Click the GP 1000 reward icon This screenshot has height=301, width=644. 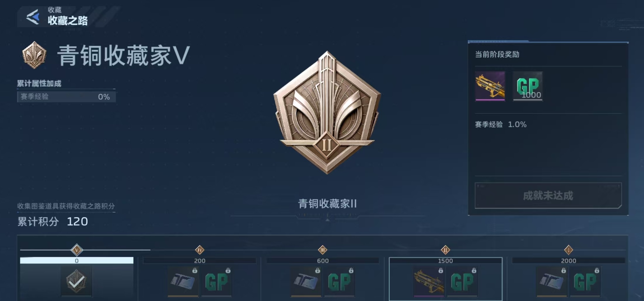pos(528,86)
